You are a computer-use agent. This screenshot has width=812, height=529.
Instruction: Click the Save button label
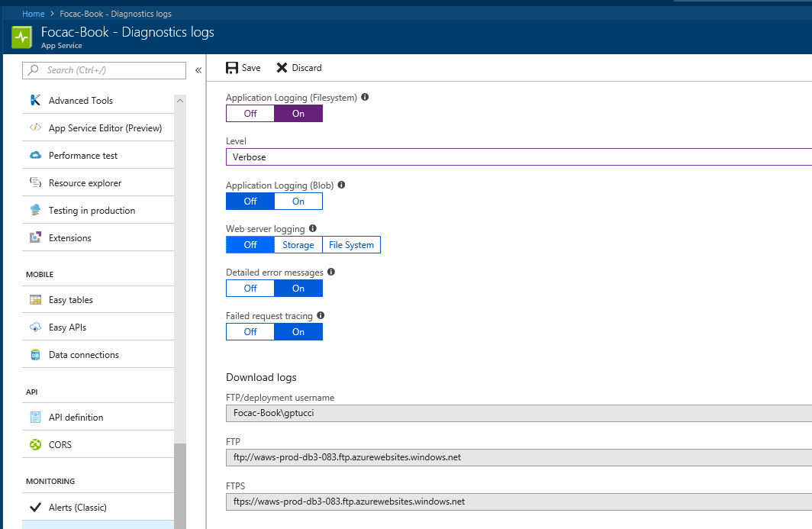click(x=251, y=68)
